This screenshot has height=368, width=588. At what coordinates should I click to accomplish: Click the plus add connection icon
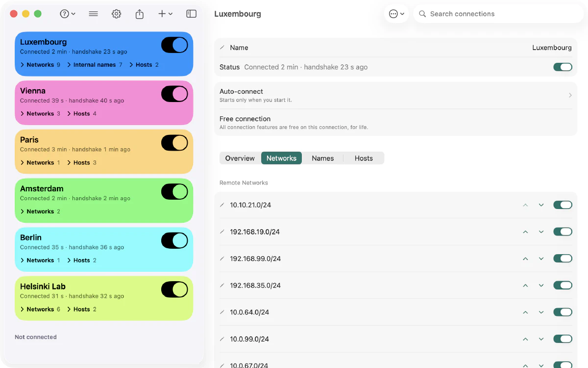coord(165,14)
